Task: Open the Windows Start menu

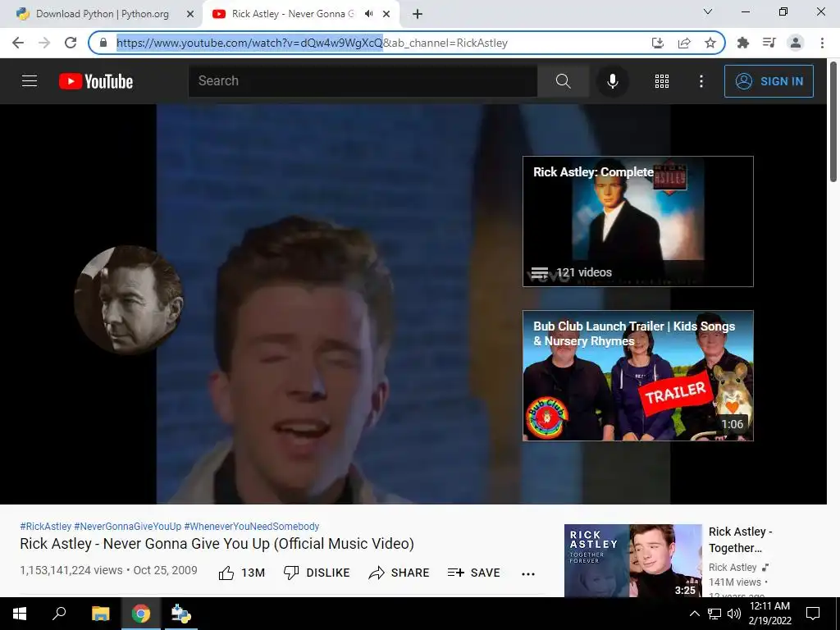Action: (x=20, y=614)
